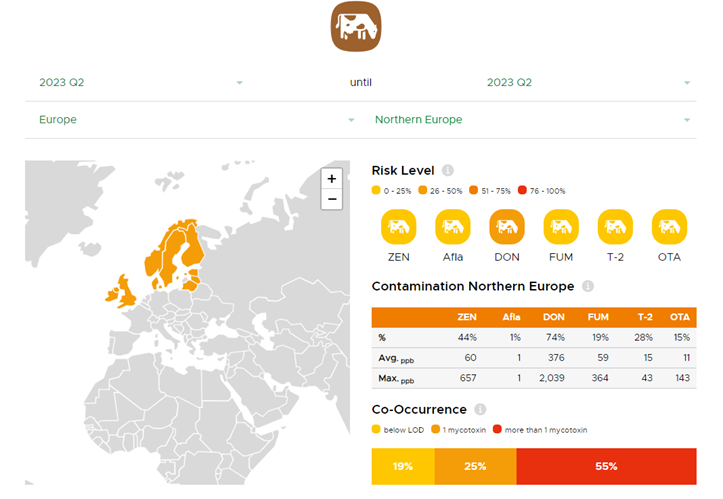
Task: Select the FUM mycotoxin risk icon
Action: click(560, 227)
